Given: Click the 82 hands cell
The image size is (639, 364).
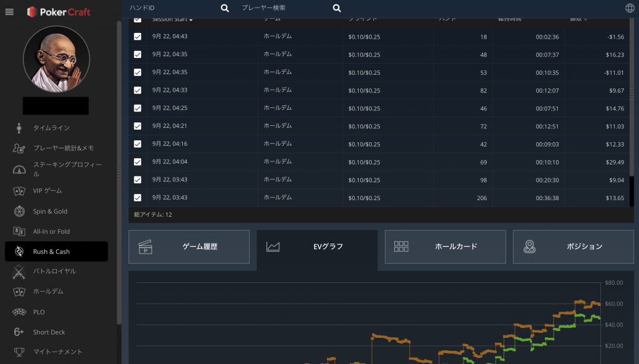Looking at the screenshot, I should pos(484,90).
